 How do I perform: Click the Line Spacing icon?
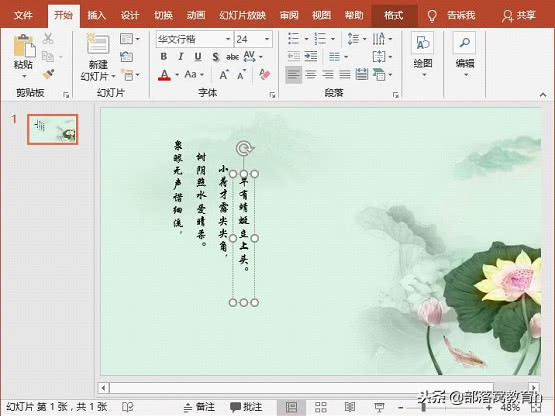(353, 38)
